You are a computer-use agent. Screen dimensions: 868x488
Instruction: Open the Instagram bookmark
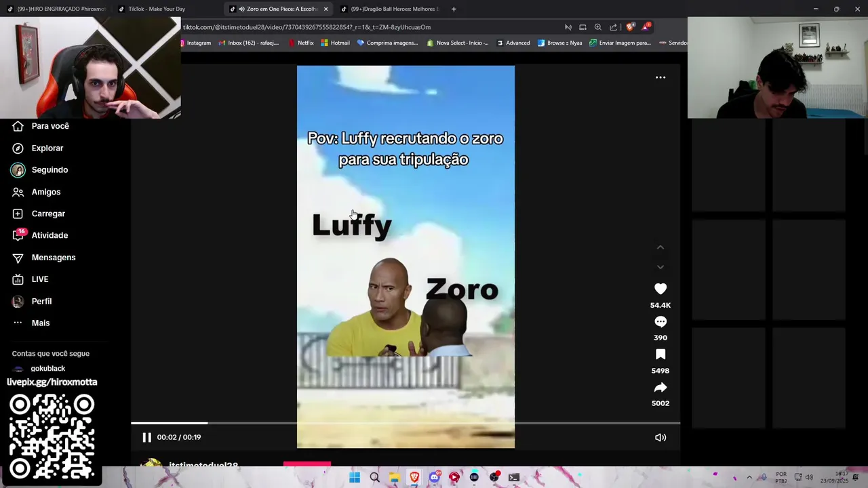(x=196, y=43)
